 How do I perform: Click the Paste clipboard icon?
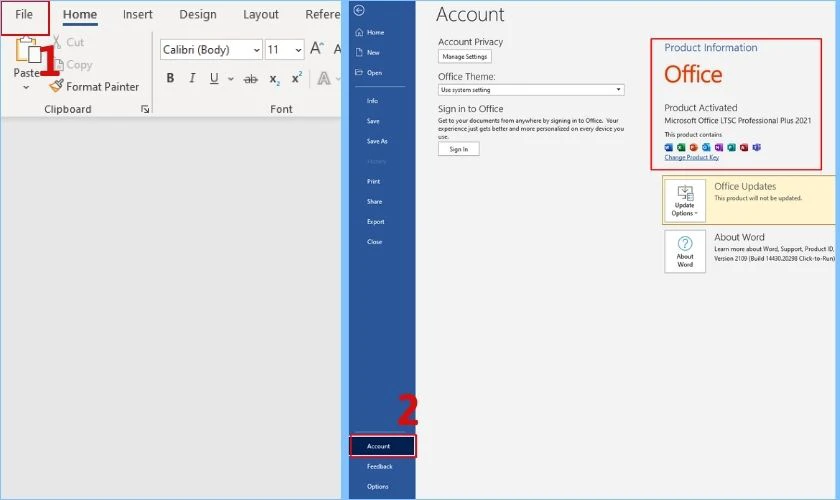click(x=27, y=51)
